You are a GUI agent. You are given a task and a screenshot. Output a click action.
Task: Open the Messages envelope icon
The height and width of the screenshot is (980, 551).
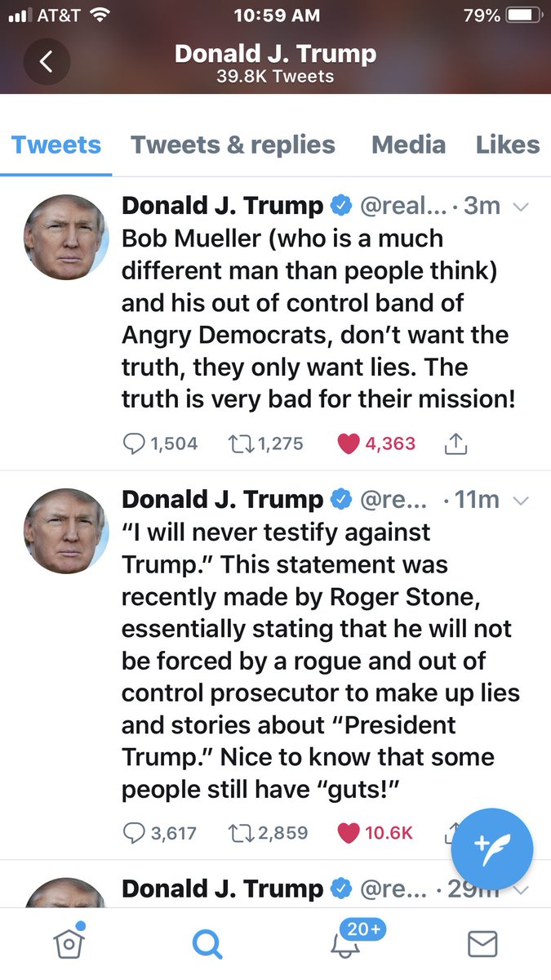pos(482,944)
